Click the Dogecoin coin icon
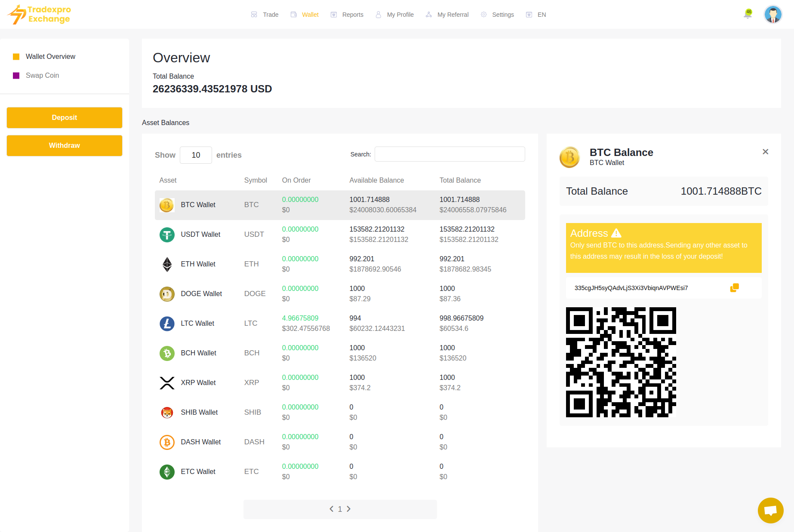 167,294
